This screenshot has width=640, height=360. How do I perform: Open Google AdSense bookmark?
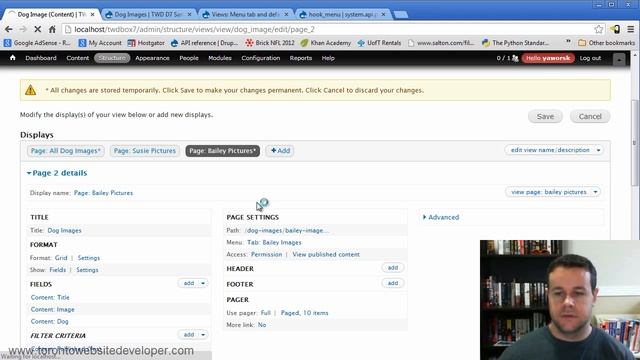point(37,43)
